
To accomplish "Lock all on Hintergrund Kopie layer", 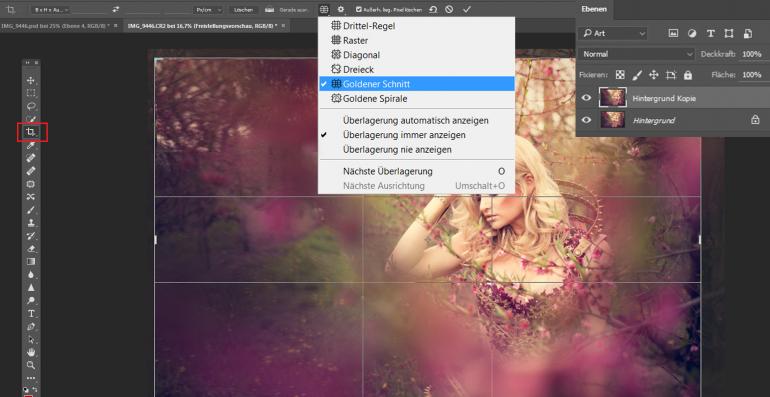I will pyautogui.click(x=688, y=75).
